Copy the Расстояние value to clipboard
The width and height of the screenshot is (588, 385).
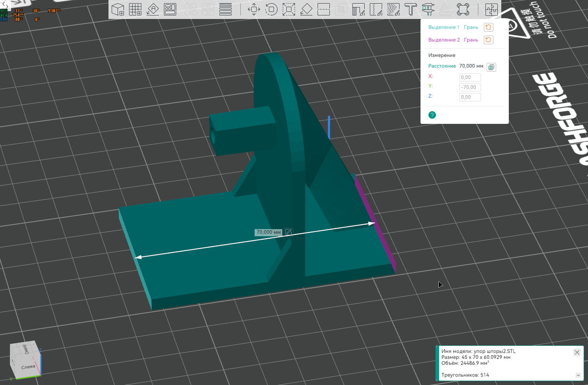click(491, 67)
